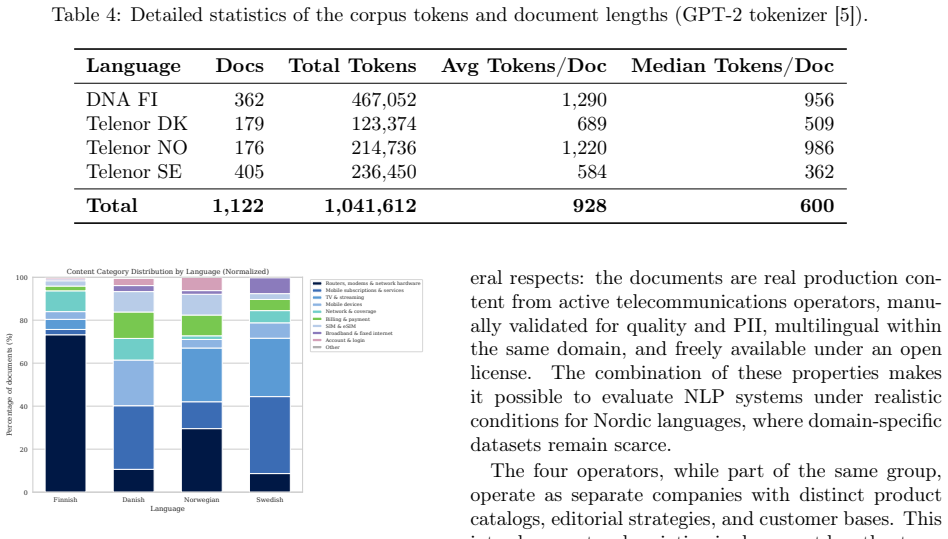The image size is (948, 539).
Task: Click the 'Docs' table column header
Action: point(239,65)
